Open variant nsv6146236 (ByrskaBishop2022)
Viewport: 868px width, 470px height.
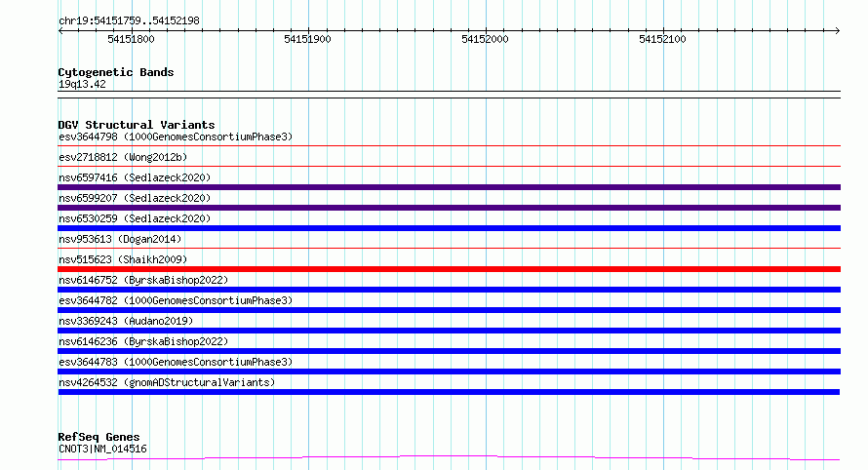(x=143, y=341)
